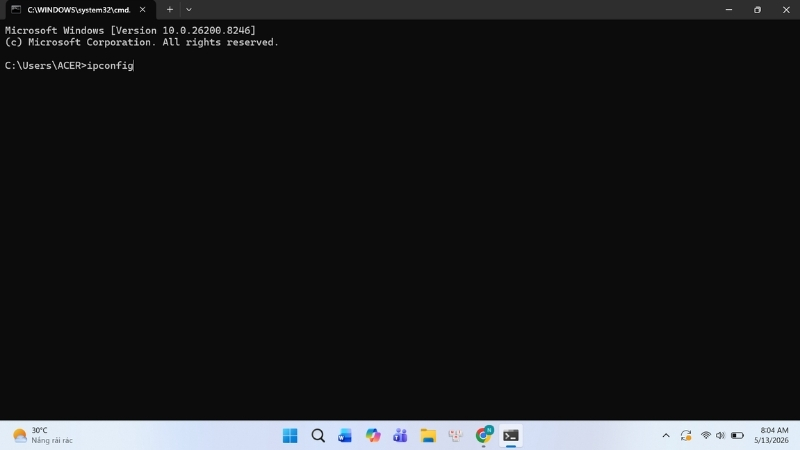800x450 pixels.
Task: Open the Windows Start menu
Action: point(290,436)
